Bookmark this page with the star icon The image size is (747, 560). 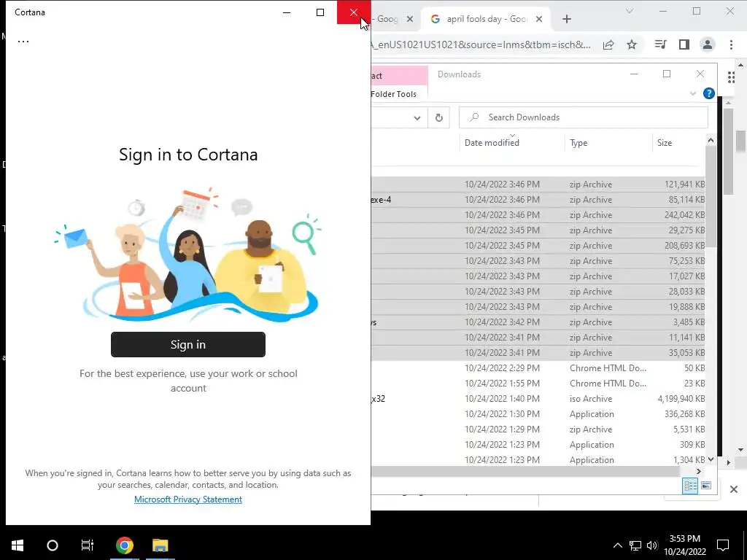[632, 44]
